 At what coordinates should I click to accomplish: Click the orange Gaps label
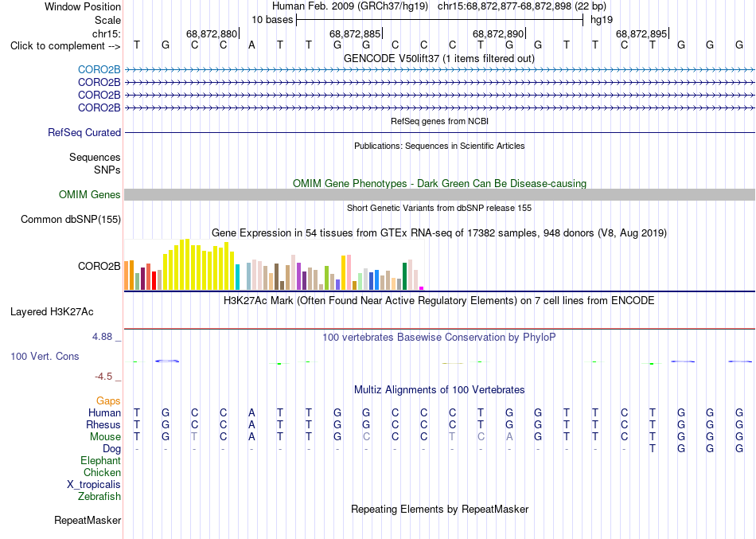tap(108, 400)
